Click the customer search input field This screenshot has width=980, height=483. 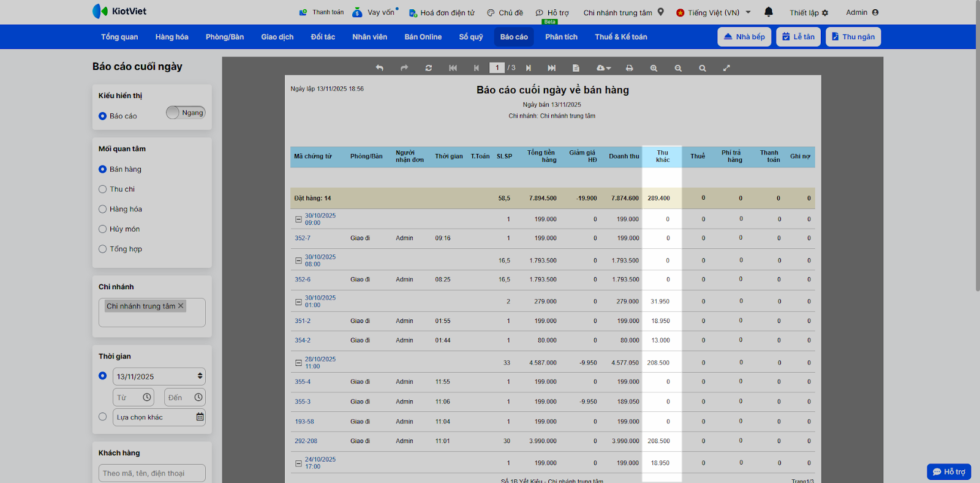[x=152, y=473]
